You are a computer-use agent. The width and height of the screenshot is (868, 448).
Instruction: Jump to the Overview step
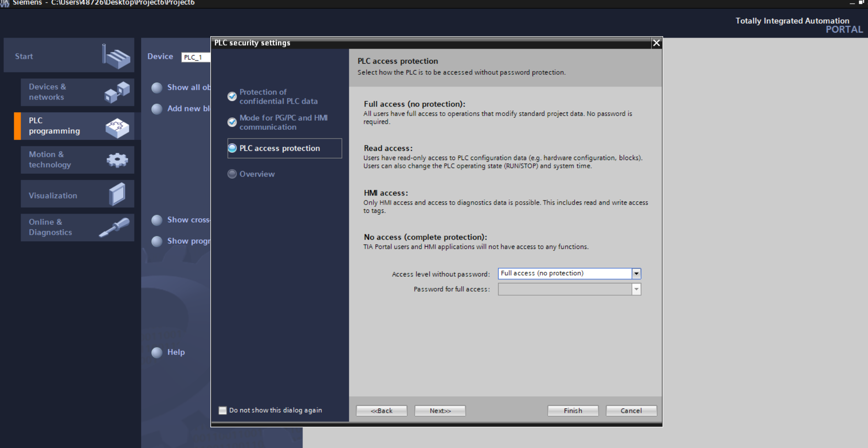[x=257, y=174]
